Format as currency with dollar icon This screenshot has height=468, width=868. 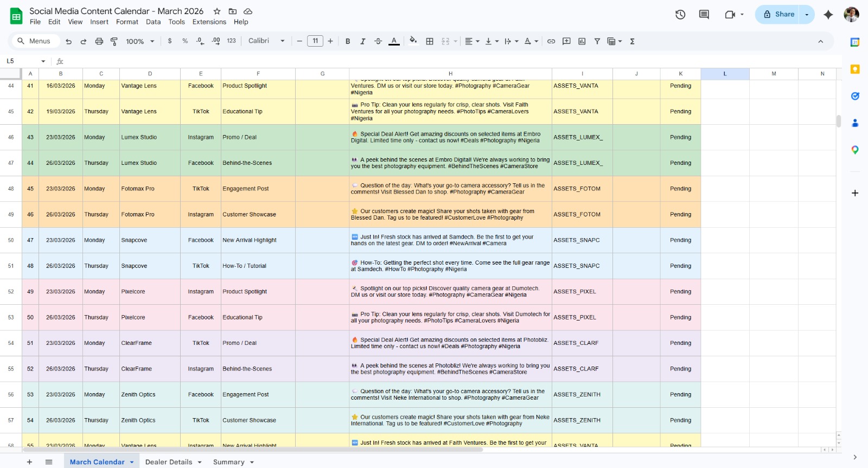(x=170, y=41)
